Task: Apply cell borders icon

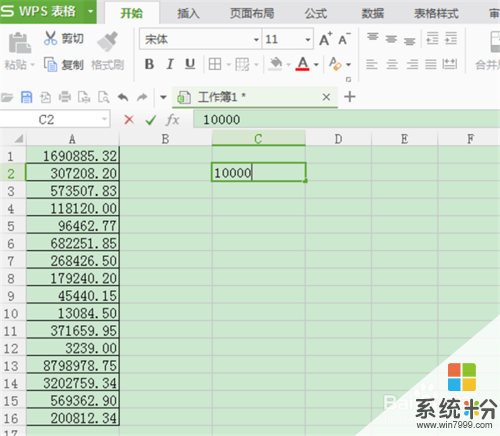Action: coord(215,64)
